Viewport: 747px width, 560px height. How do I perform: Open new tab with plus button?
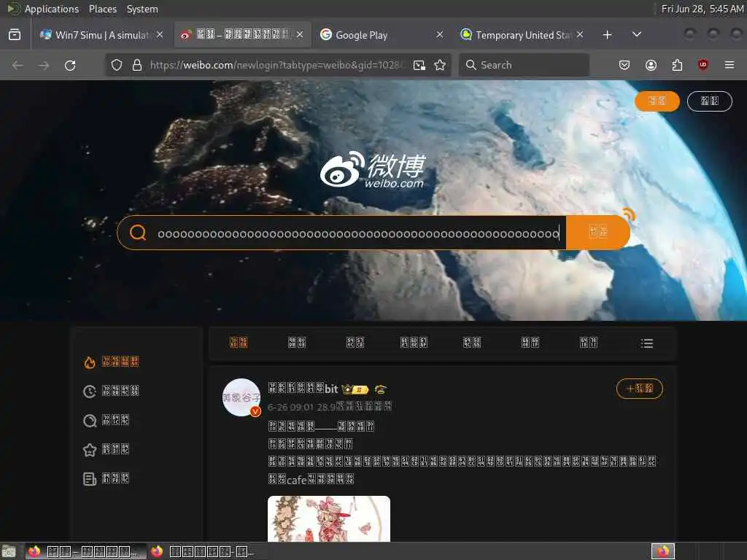coord(607,35)
